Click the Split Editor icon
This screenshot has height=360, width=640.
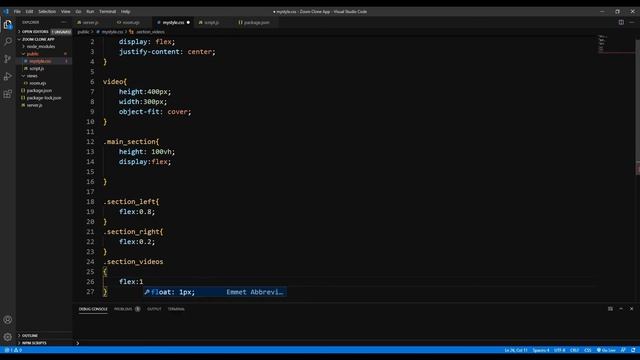coord(621,22)
